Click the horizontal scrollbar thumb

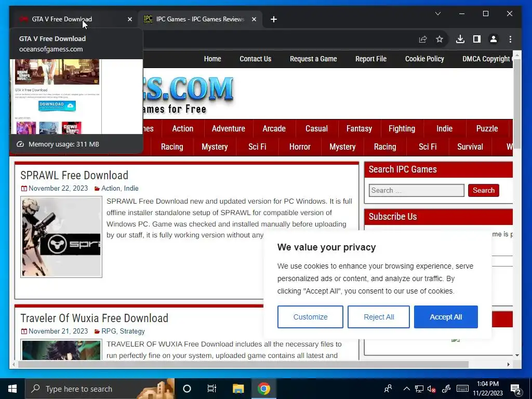click(x=243, y=364)
